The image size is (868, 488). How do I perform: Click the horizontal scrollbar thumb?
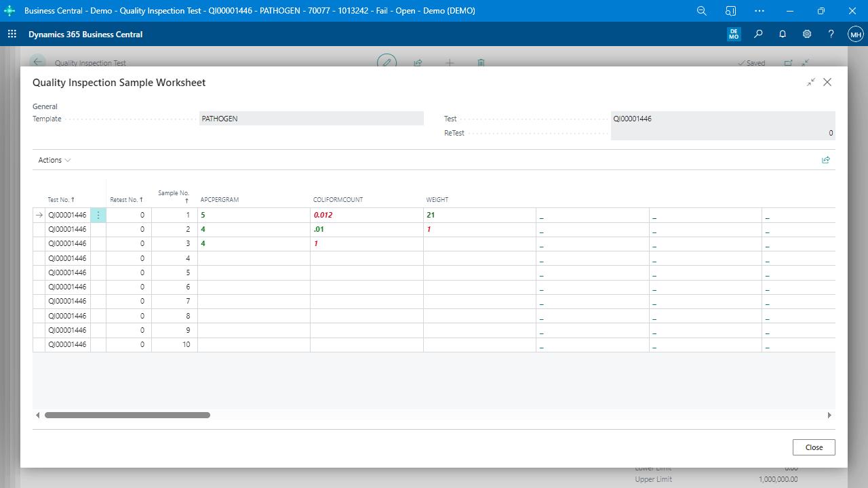coord(127,415)
